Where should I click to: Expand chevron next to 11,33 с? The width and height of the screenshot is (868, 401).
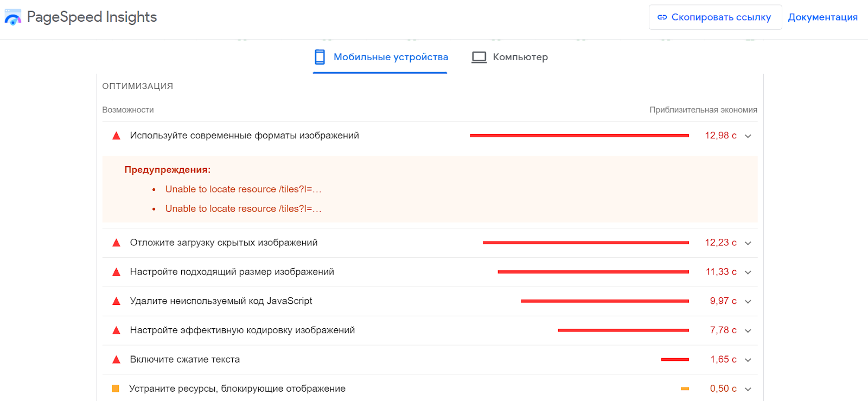(748, 272)
